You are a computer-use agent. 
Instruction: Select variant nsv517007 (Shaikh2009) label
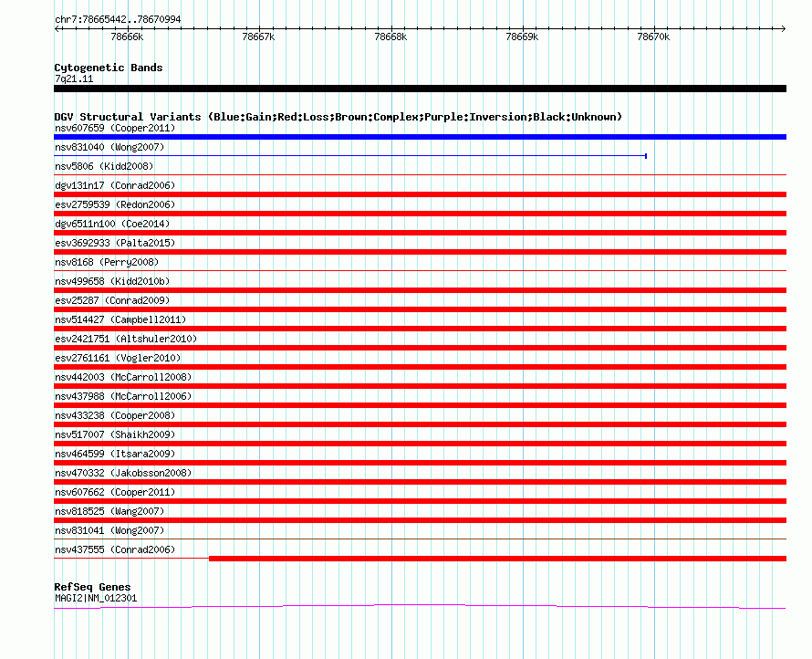115,434
